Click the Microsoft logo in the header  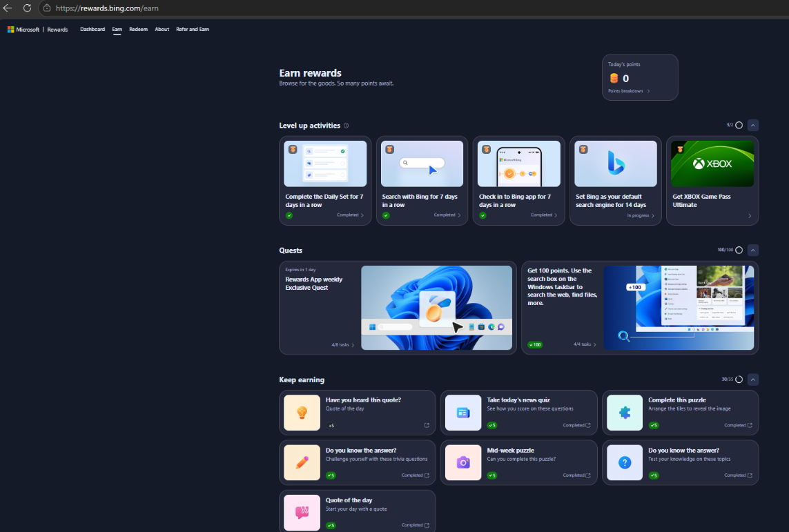pyautogui.click(x=23, y=30)
